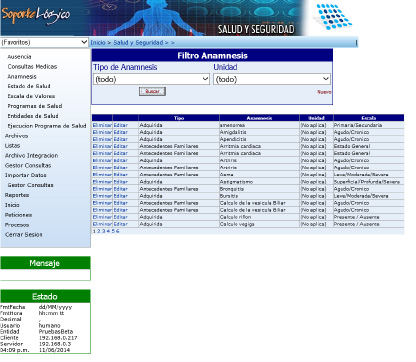Open Programas de Salud menu item
Image resolution: width=416 pixels, height=362 pixels.
[x=35, y=106]
